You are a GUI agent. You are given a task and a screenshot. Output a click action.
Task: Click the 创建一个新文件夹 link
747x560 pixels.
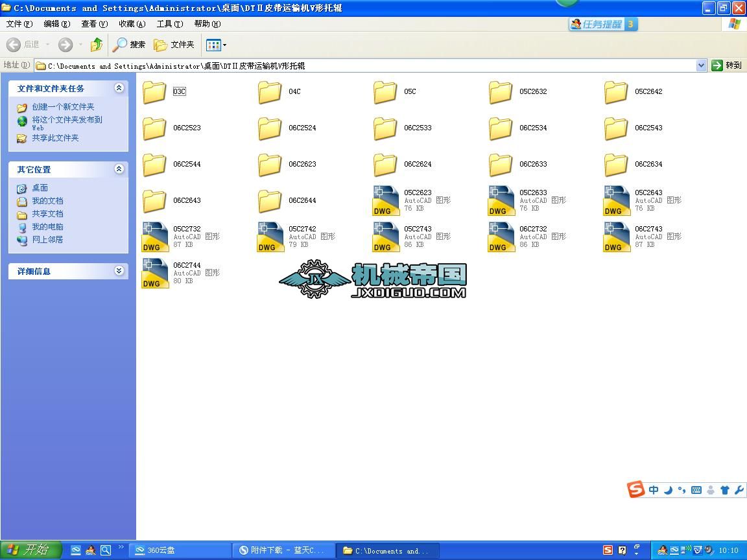coord(63,107)
